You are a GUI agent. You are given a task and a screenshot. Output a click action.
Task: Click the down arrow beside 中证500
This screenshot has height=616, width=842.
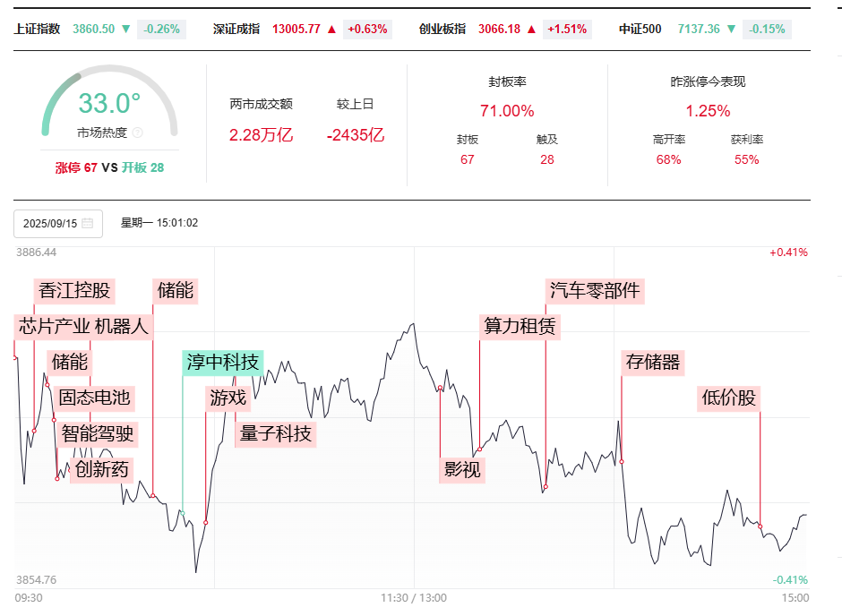pyautogui.click(x=732, y=28)
